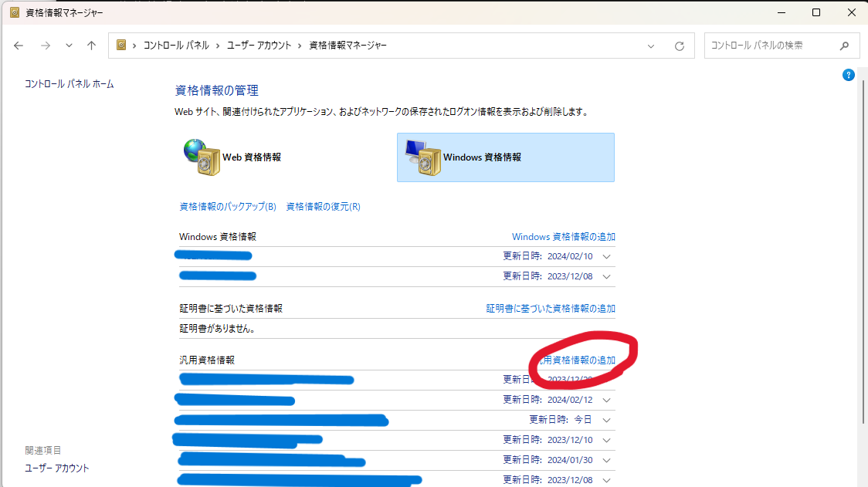Expand the entry updated 2024/02/10
Screen dimensions: 868x487
607,257
